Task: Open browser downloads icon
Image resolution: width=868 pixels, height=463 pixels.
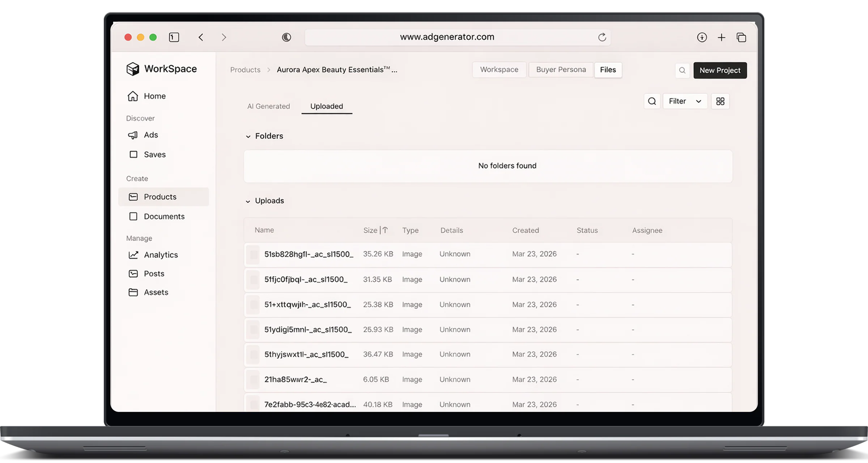Action: [702, 37]
